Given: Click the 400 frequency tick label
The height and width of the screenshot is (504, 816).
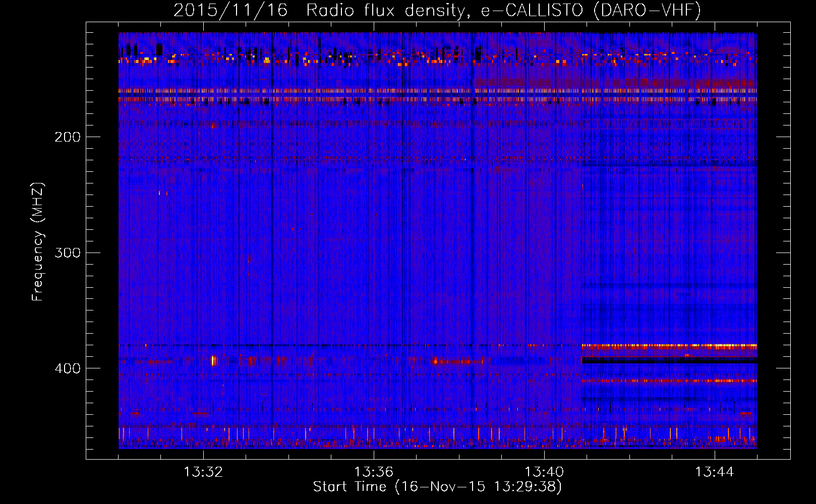Looking at the screenshot, I should (68, 368).
